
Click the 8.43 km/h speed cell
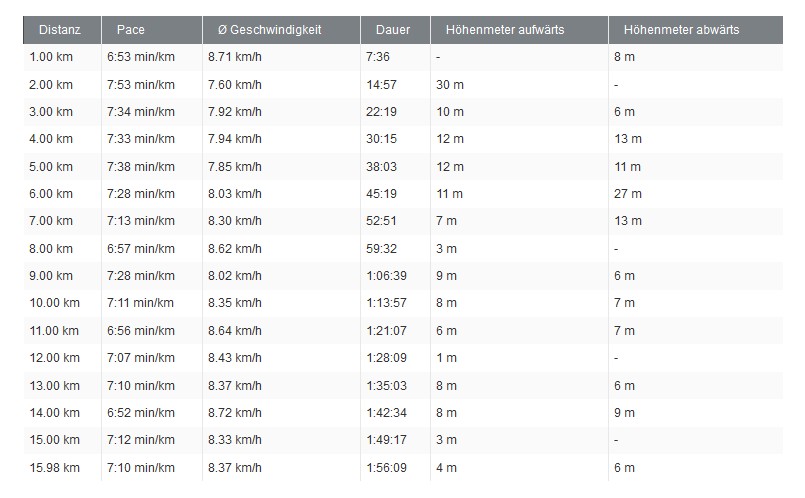point(234,358)
